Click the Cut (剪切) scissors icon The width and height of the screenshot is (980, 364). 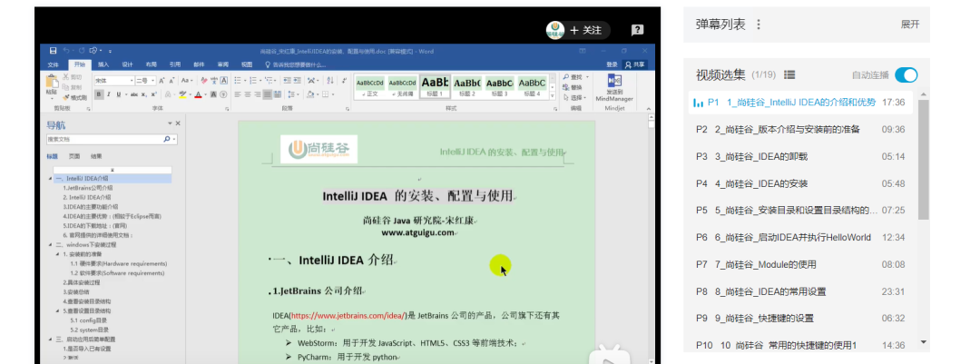tap(65, 76)
